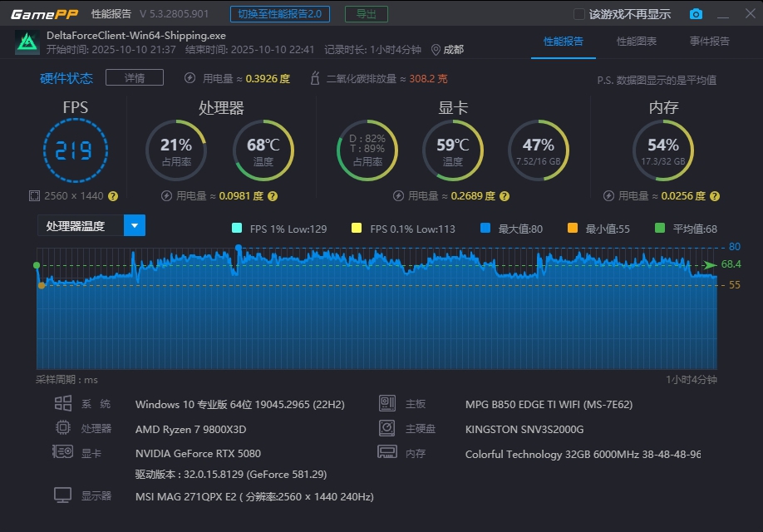This screenshot has height=532, width=763.
Task: Click the GPU power icon beside 0.2689 度
Action: pos(398,196)
